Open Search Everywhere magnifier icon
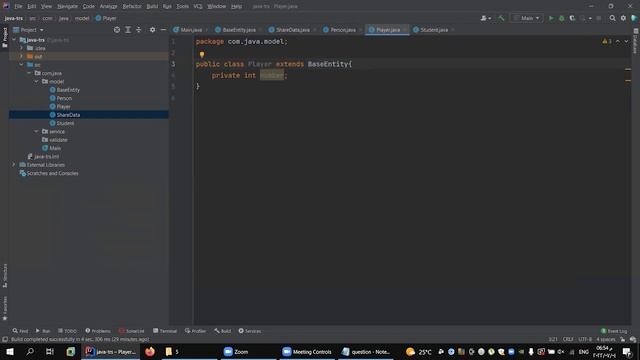This screenshot has width=640, height=360. pyautogui.click(x=612, y=18)
